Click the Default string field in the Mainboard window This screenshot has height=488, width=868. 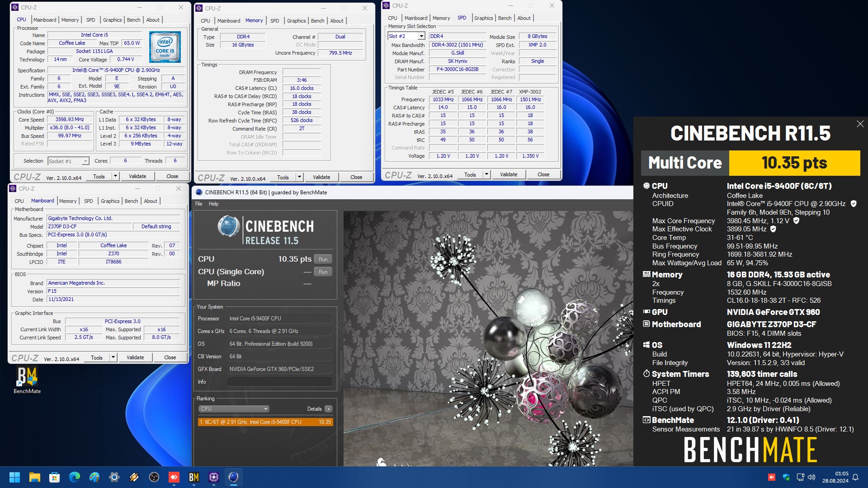(x=156, y=226)
